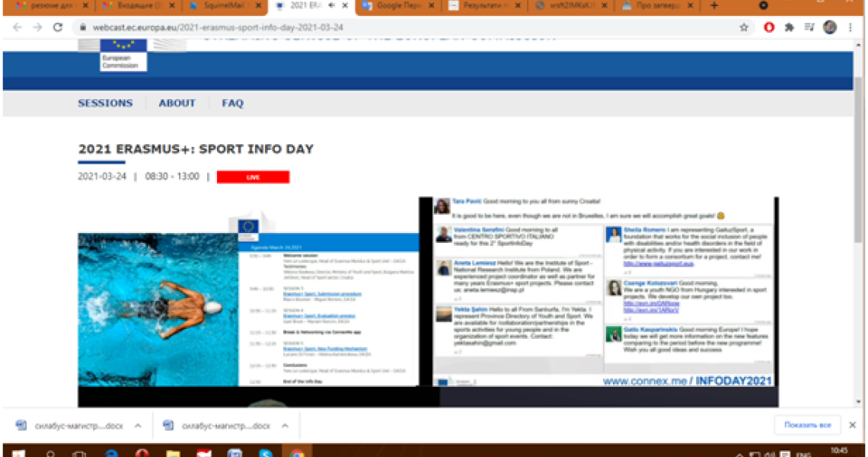
Task: Close the downloads bar
Action: pos(853,425)
